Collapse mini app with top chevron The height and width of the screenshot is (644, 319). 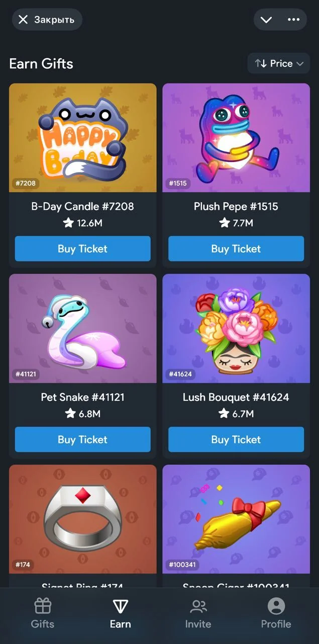point(266,20)
